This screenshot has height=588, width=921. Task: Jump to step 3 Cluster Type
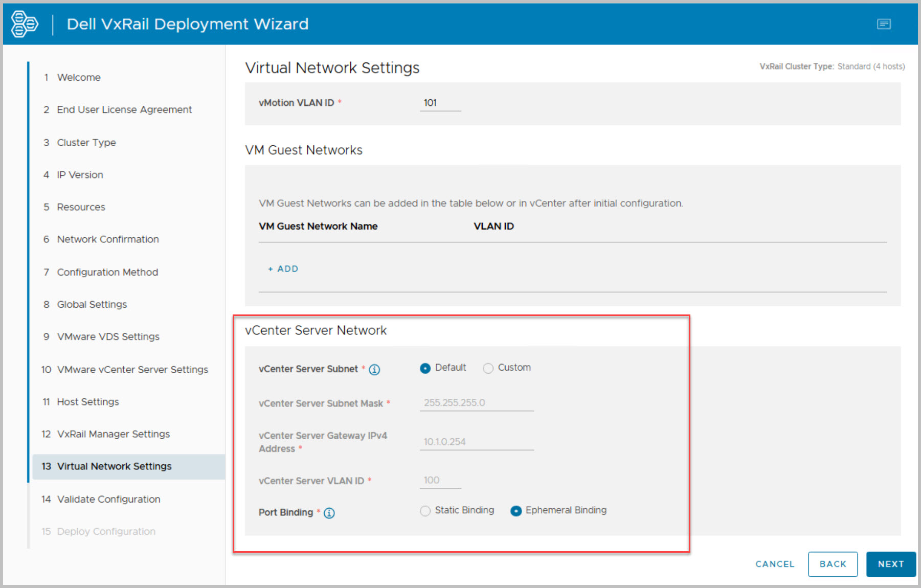(86, 143)
